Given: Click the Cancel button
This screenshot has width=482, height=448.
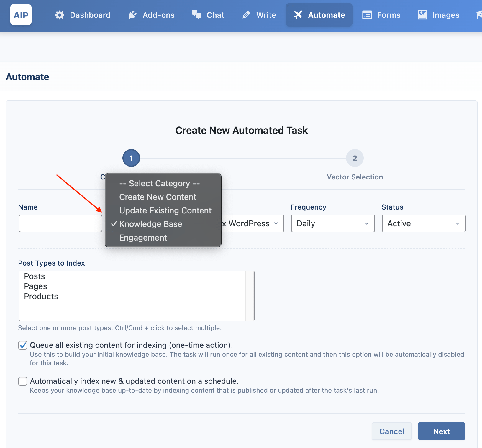Looking at the screenshot, I should click(x=392, y=431).
